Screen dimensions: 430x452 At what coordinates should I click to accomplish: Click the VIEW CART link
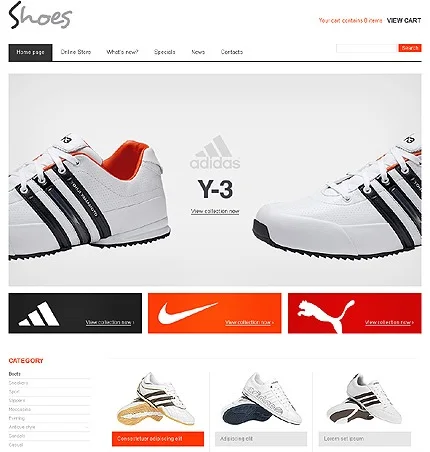(x=404, y=21)
